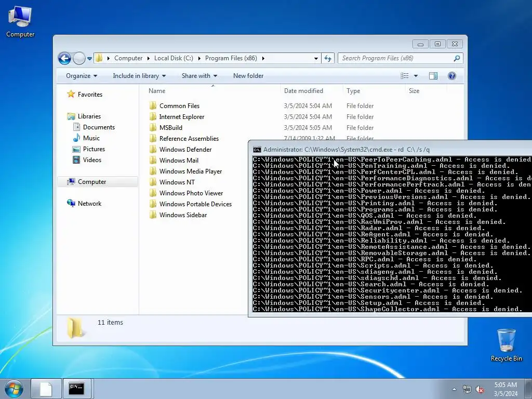Open the address bar history dropdown
Image resolution: width=532 pixels, height=399 pixels.
[316, 58]
